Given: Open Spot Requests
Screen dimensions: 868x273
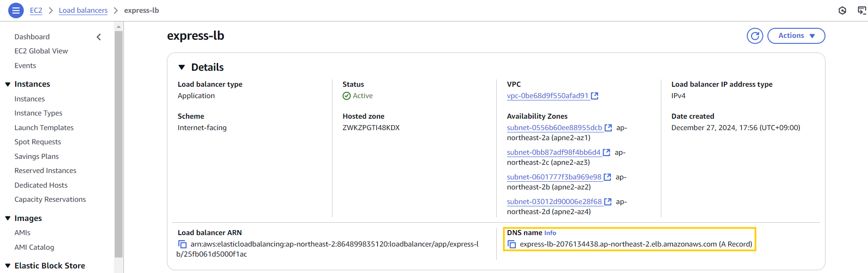Looking at the screenshot, I should point(38,142).
